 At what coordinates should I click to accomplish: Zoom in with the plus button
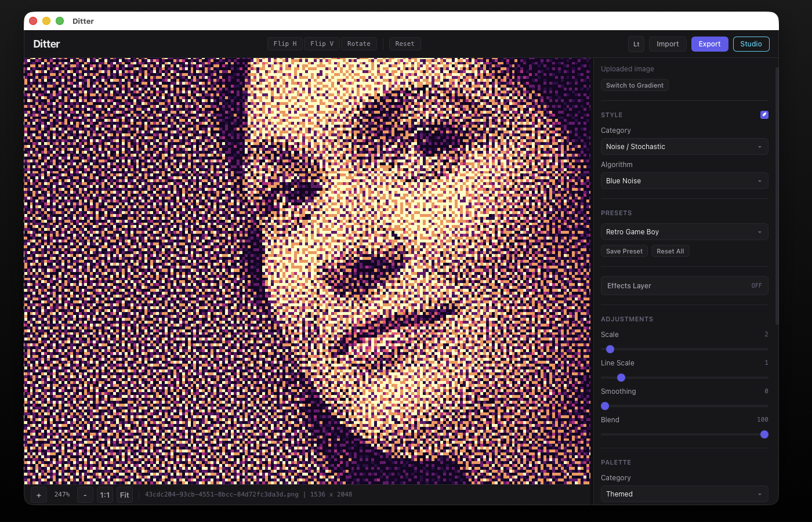(x=39, y=495)
